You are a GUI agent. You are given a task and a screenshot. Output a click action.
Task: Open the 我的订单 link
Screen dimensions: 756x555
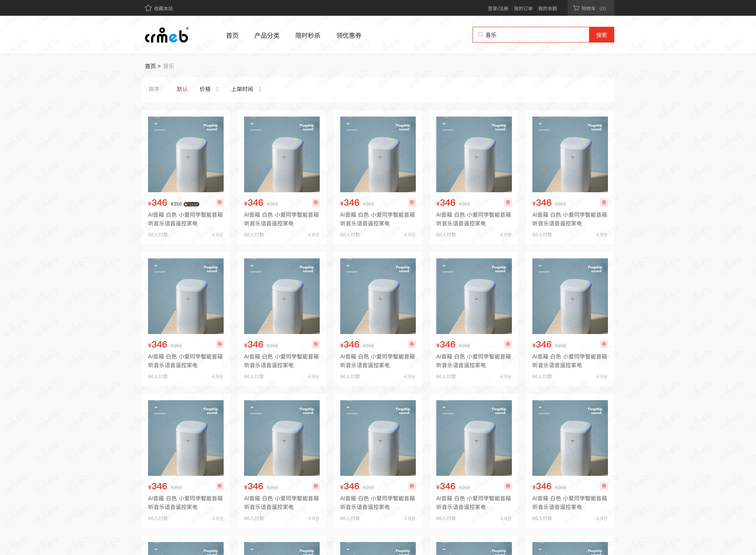click(523, 8)
